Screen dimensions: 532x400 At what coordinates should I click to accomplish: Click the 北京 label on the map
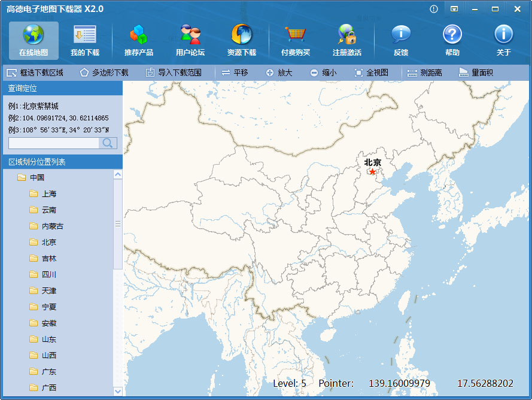[x=373, y=162]
